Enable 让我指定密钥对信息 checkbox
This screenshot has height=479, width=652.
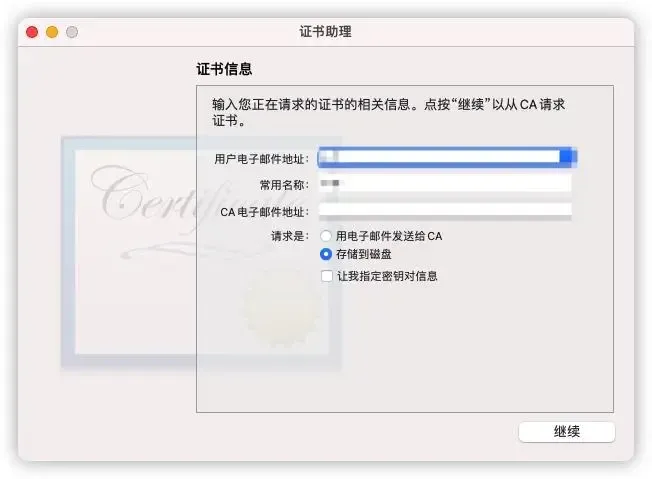click(327, 276)
